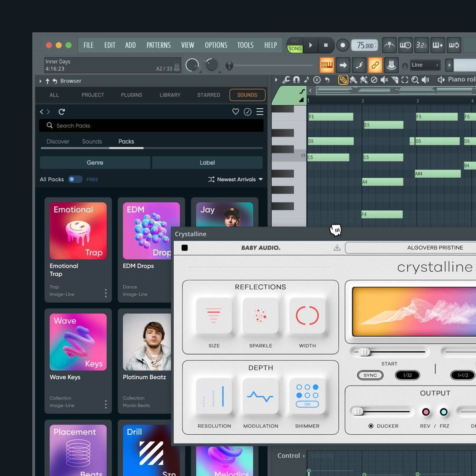Click the metronome icon in the top toolbar
This screenshot has width=476, height=476.
(389, 45)
